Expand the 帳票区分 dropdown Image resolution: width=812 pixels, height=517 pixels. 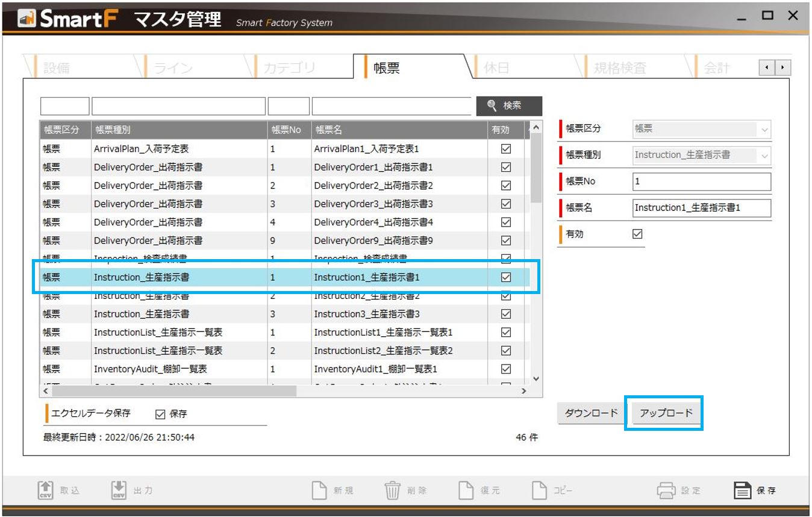click(x=764, y=129)
